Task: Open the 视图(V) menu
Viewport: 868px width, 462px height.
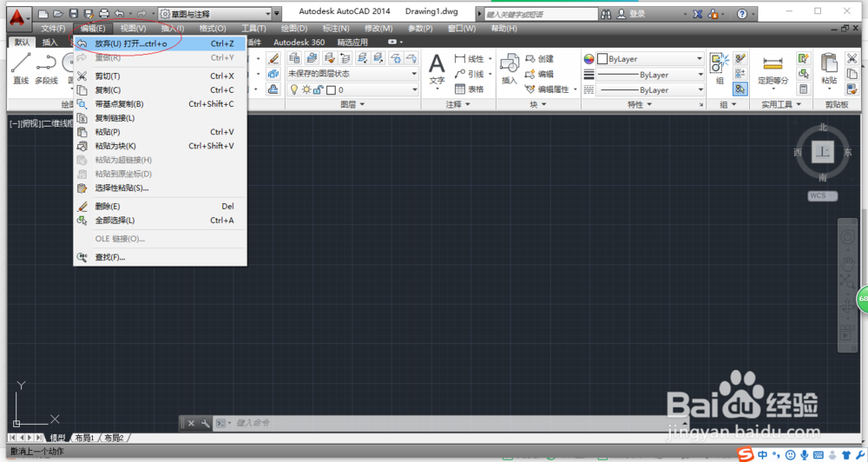Action: point(133,29)
